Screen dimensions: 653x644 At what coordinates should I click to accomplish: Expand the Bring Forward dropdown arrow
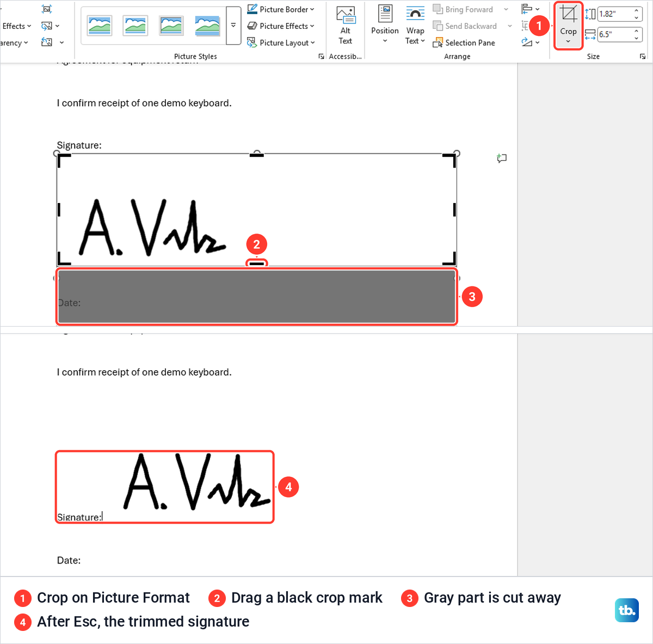click(506, 9)
